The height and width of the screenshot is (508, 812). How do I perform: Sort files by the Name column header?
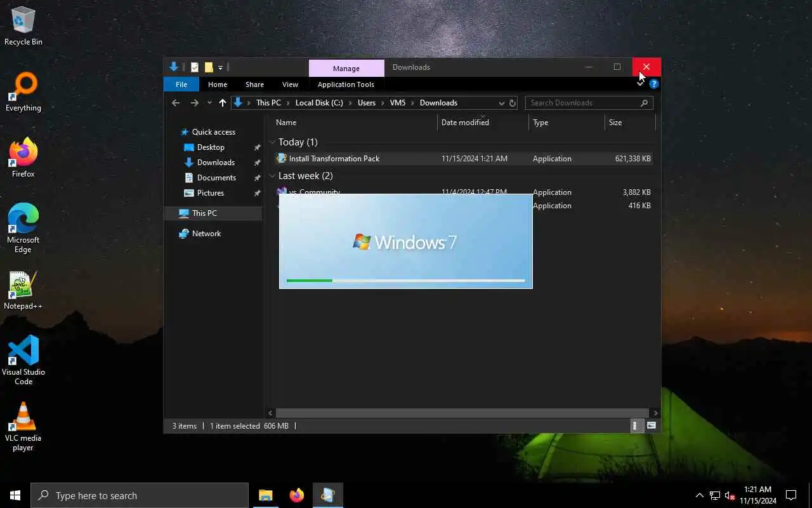354,123
